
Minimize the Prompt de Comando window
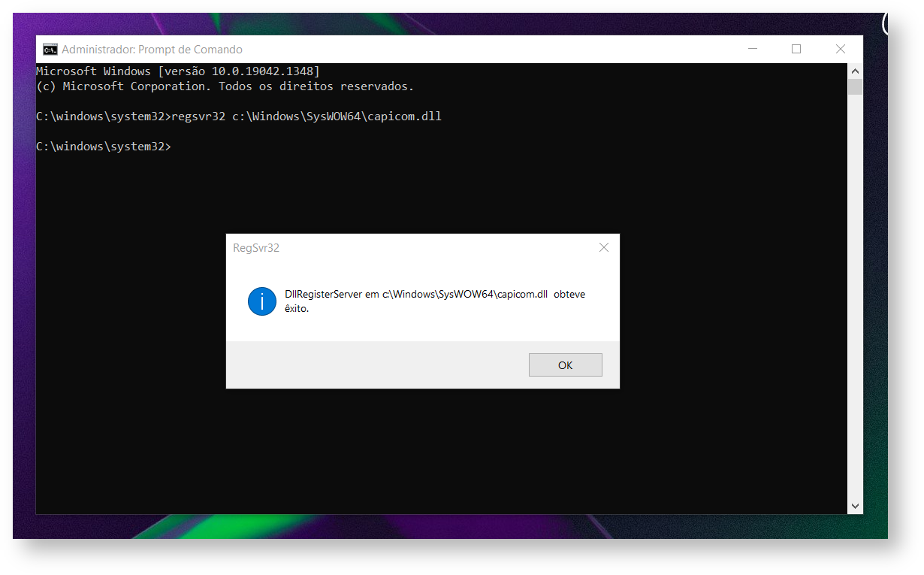753,50
